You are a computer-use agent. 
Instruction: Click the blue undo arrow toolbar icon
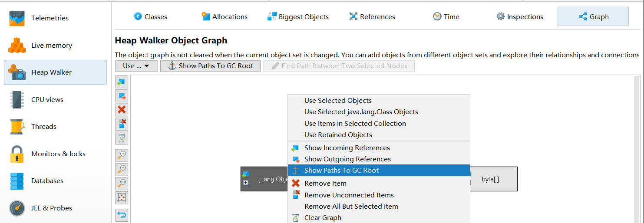122,215
